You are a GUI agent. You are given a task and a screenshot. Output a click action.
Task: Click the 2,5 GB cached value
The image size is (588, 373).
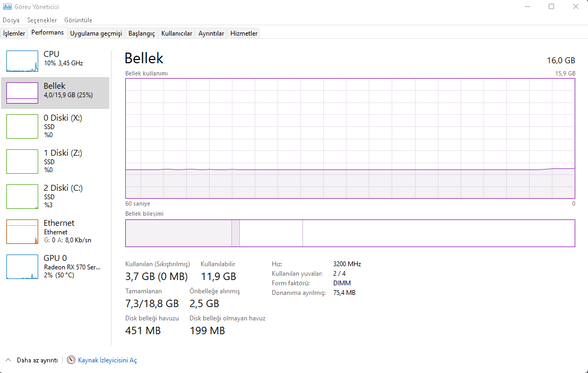(204, 303)
